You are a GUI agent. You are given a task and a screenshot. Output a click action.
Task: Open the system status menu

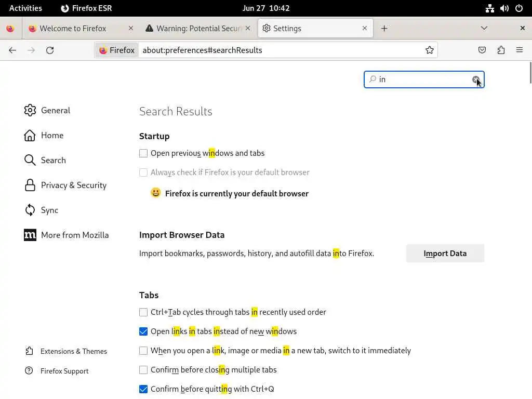(x=504, y=8)
